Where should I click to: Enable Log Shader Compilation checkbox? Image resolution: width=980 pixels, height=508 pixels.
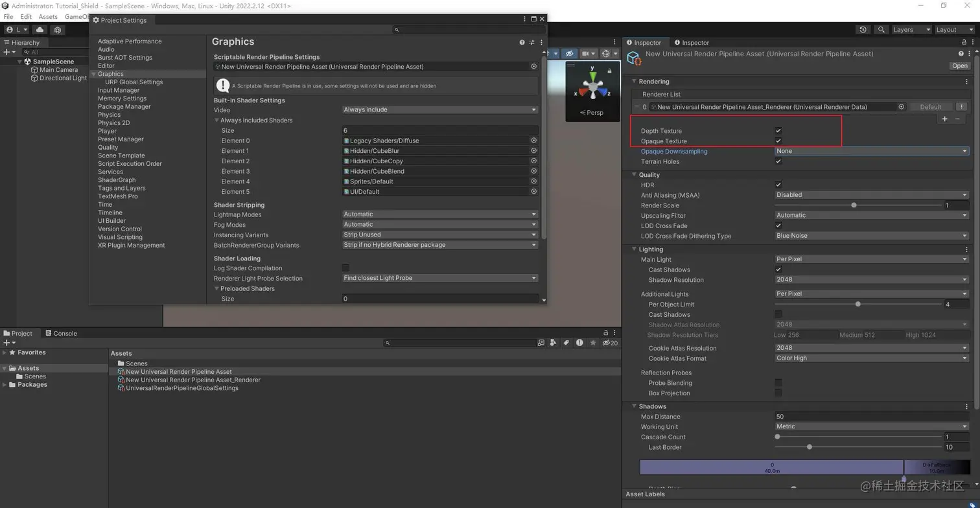pyautogui.click(x=345, y=268)
